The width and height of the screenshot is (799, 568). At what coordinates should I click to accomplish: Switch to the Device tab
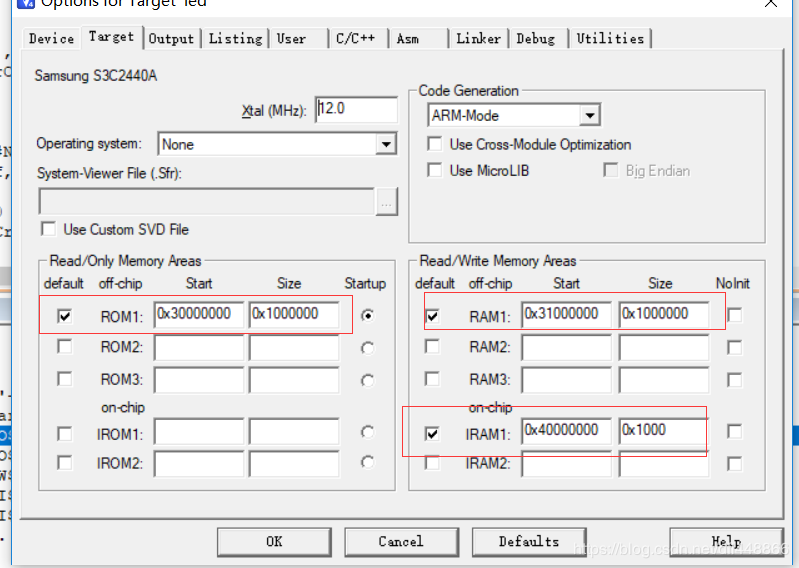click(x=51, y=39)
